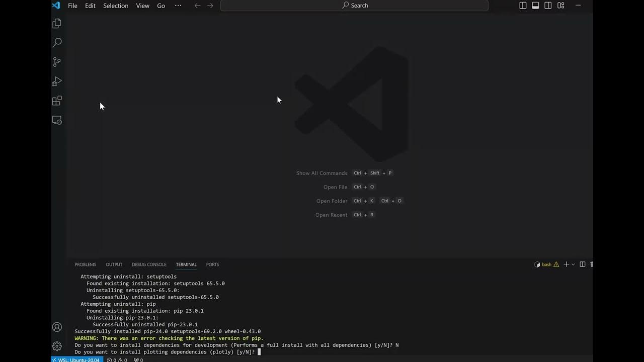
Task: Open the Customize Layout icon
Action: coord(560,6)
